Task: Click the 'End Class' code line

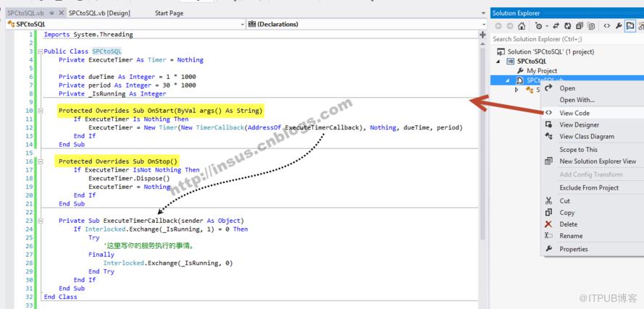Action: 60,297
